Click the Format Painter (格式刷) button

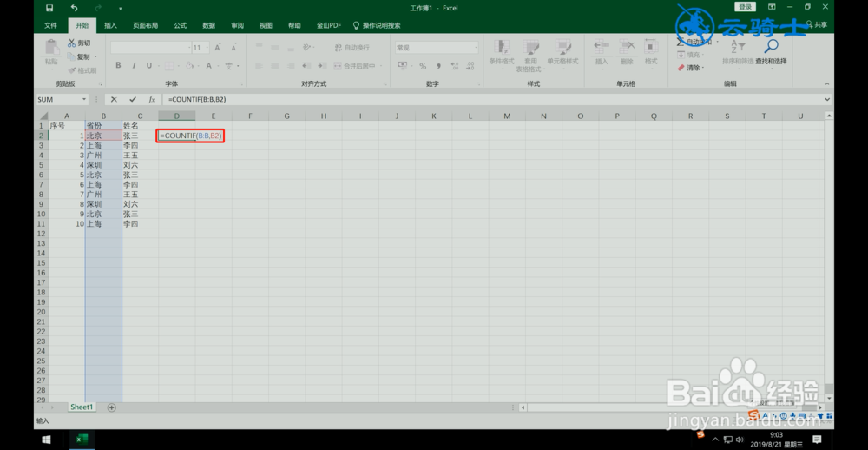point(82,70)
